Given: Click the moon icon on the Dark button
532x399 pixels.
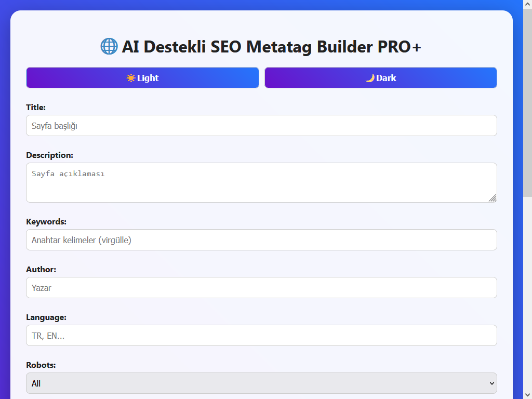Looking at the screenshot, I should [369, 77].
